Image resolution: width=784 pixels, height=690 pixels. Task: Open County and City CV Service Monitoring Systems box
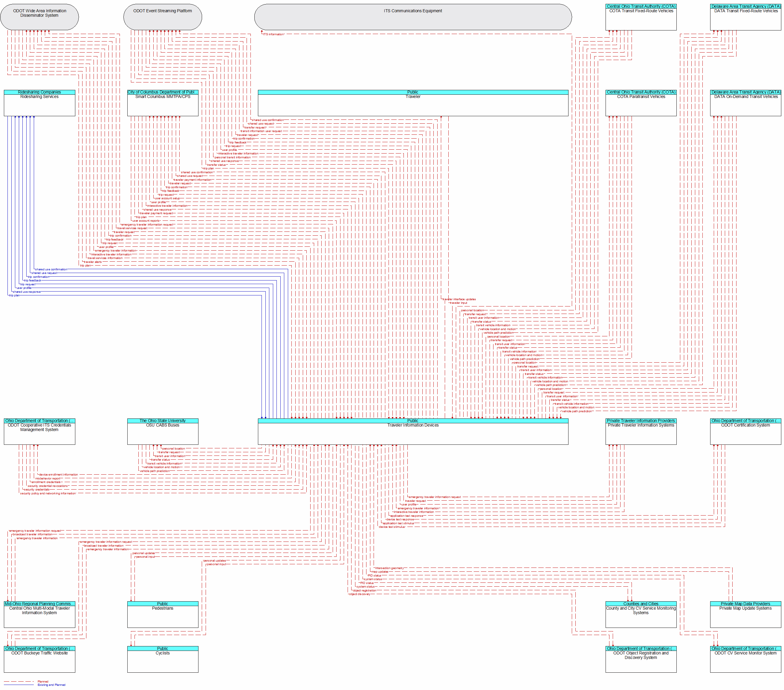click(x=641, y=614)
